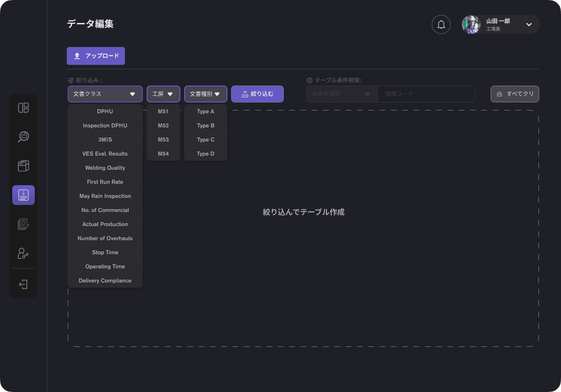The height and width of the screenshot is (392, 561).
Task: Select the search magnifier icon in sidebar
Action: (x=23, y=137)
